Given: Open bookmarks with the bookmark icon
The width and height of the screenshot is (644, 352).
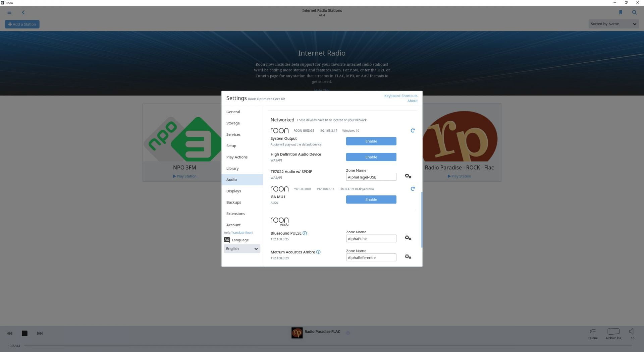Looking at the screenshot, I should [621, 12].
